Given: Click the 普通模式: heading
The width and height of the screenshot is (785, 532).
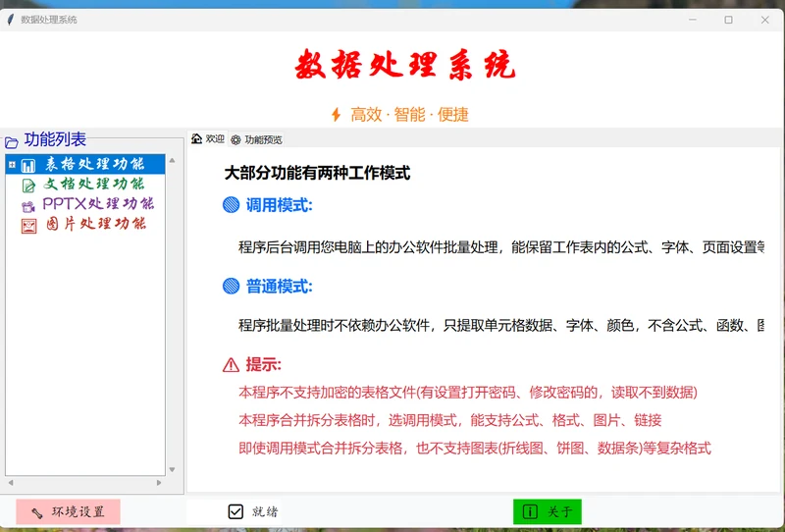Looking at the screenshot, I should 279,287.
